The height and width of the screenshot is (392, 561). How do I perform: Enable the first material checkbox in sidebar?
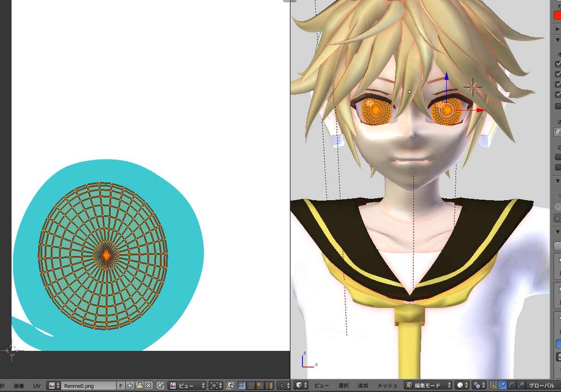pyautogui.click(x=558, y=64)
